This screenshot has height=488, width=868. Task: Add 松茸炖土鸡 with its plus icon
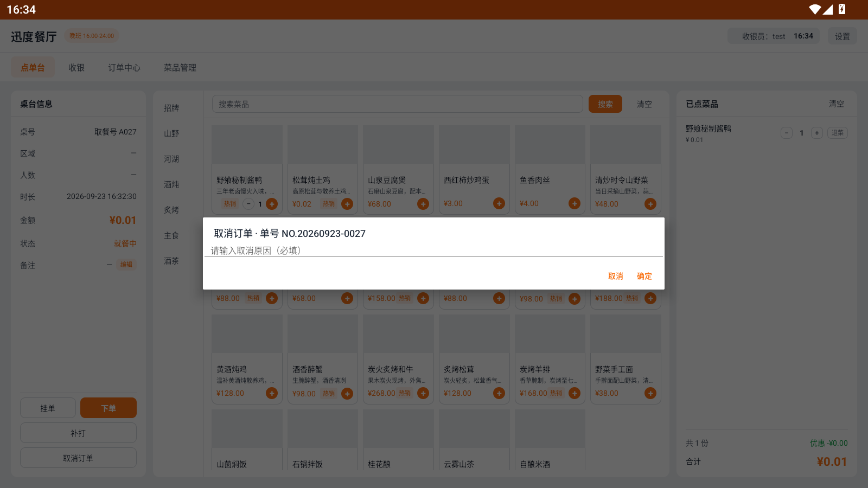point(347,204)
